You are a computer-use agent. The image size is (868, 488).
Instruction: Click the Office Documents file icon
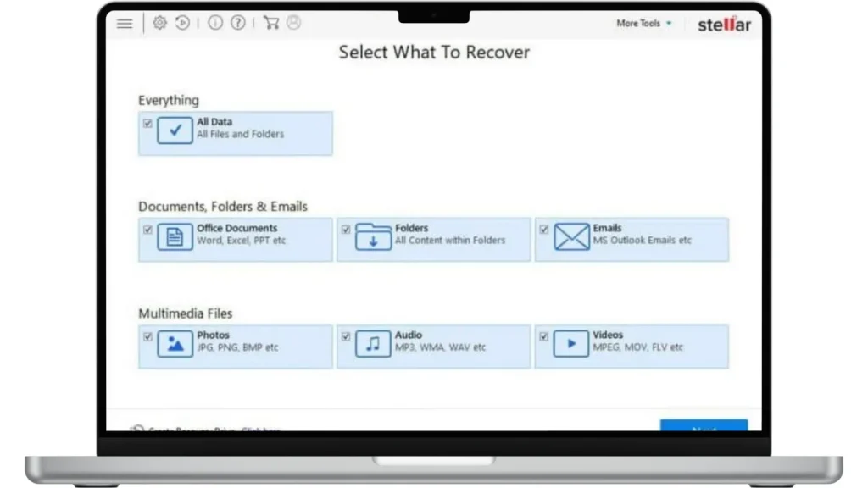(x=175, y=237)
